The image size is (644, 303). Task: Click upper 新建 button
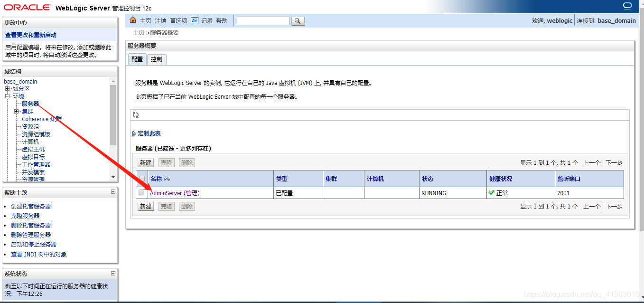click(x=145, y=162)
